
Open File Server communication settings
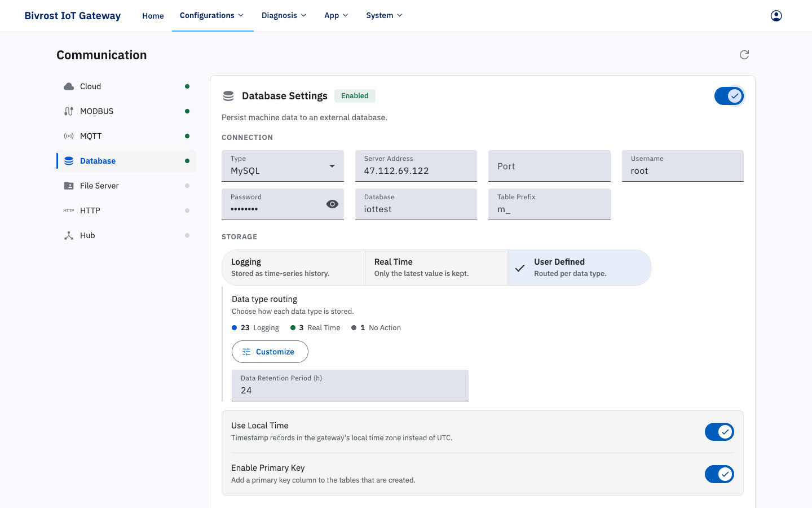[126, 186]
